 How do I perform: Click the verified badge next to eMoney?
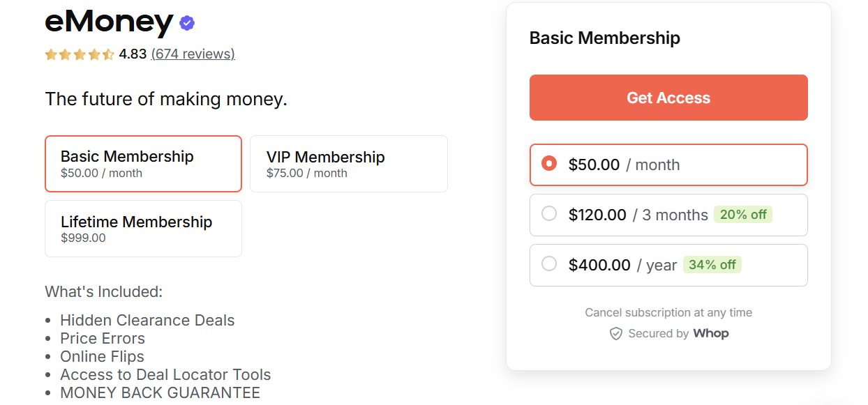click(x=186, y=22)
